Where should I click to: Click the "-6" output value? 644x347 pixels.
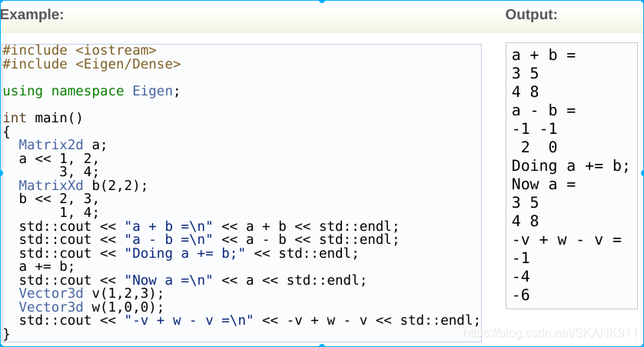521,295
